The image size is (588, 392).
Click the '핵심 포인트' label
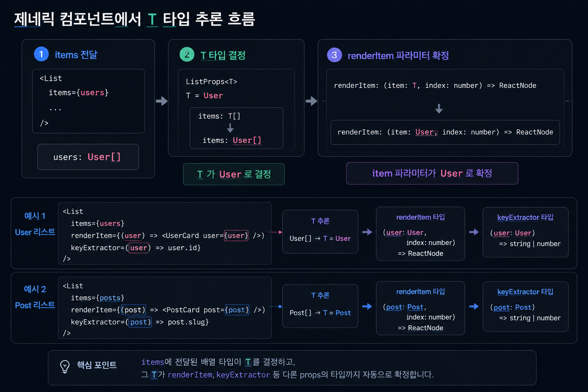(97, 365)
